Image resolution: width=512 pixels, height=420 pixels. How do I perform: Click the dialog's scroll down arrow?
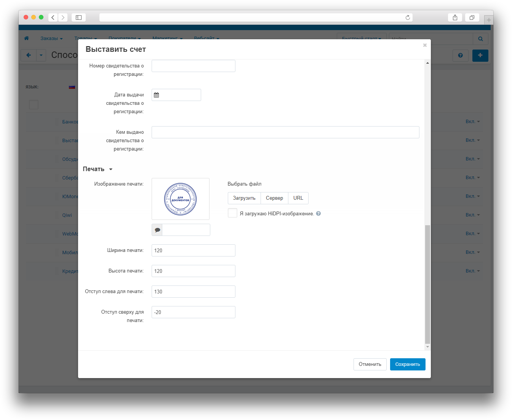pyautogui.click(x=427, y=347)
